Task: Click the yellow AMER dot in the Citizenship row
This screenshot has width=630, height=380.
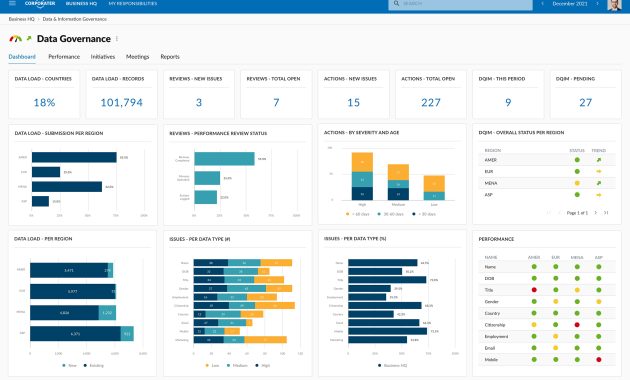Action: click(534, 325)
